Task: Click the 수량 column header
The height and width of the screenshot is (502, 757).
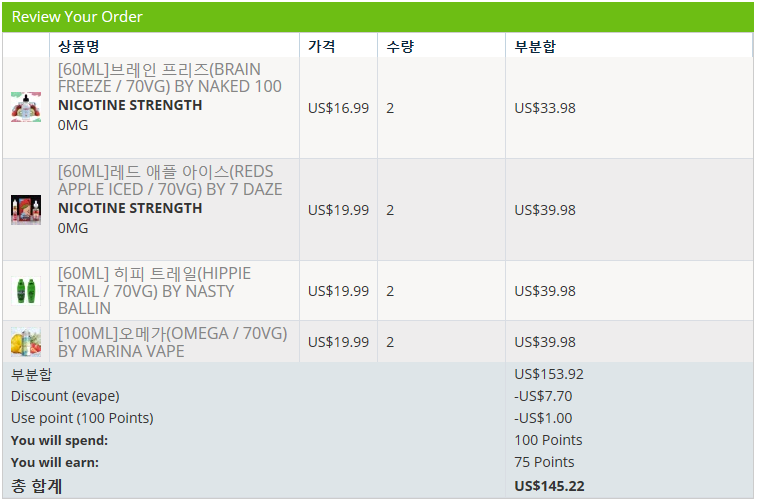Action: click(x=400, y=46)
